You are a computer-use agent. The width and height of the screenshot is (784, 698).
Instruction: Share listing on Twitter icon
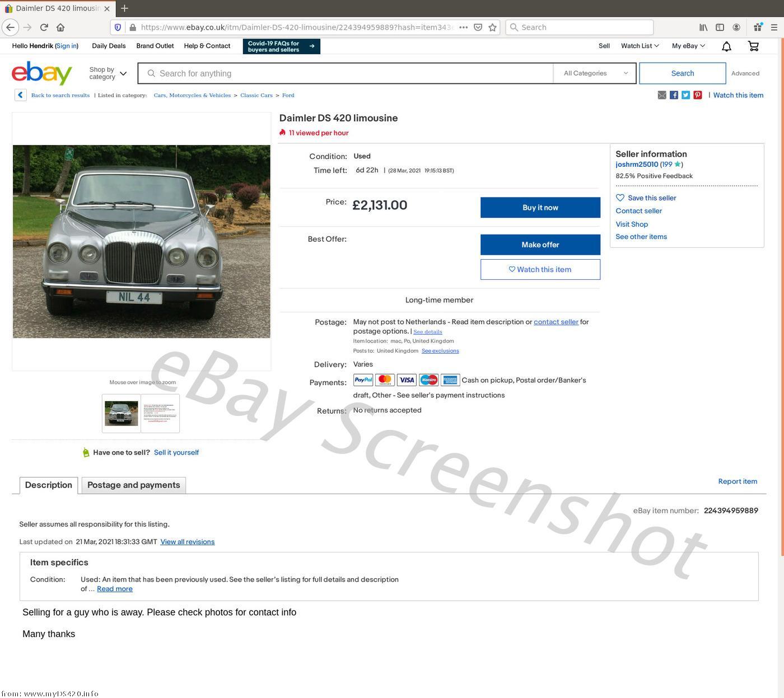(x=685, y=95)
